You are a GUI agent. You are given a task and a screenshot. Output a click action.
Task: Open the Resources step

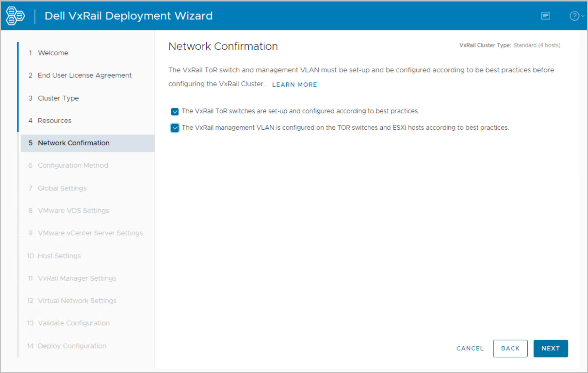pos(54,121)
